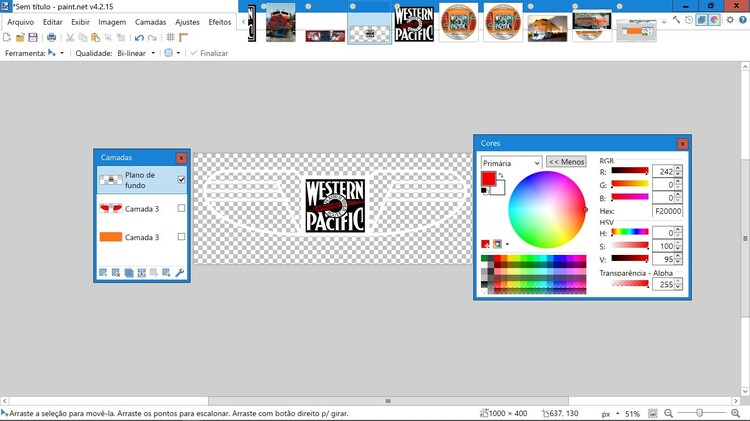Click the settings gear icon

point(731,20)
